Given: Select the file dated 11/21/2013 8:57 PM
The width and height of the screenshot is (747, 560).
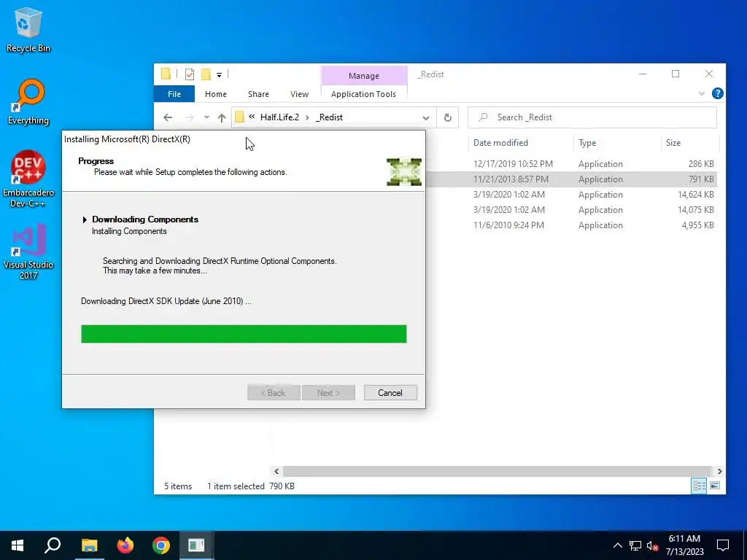Looking at the screenshot, I should point(572,179).
